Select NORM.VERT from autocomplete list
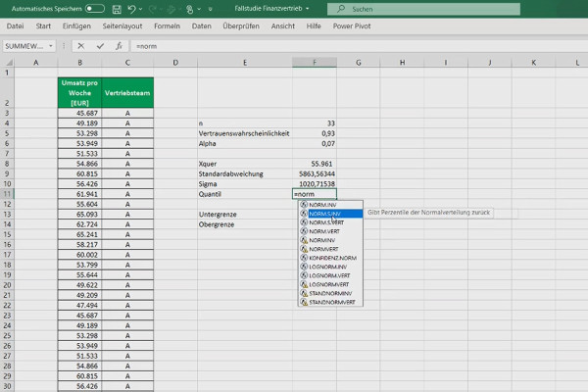Screen dimensions: 588x392 click(x=330, y=231)
